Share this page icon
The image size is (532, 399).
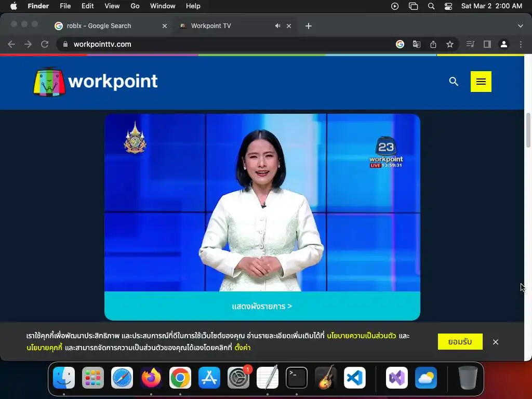(433, 44)
